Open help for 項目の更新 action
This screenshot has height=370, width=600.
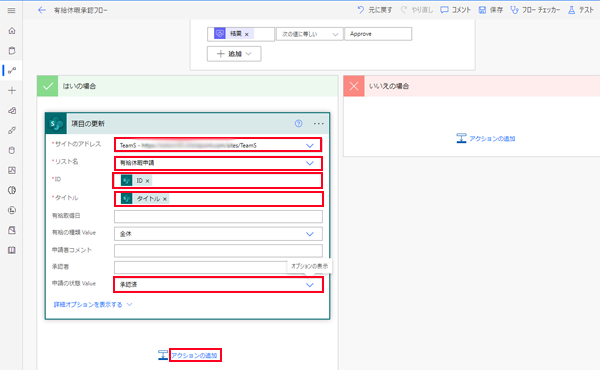pyautogui.click(x=298, y=123)
